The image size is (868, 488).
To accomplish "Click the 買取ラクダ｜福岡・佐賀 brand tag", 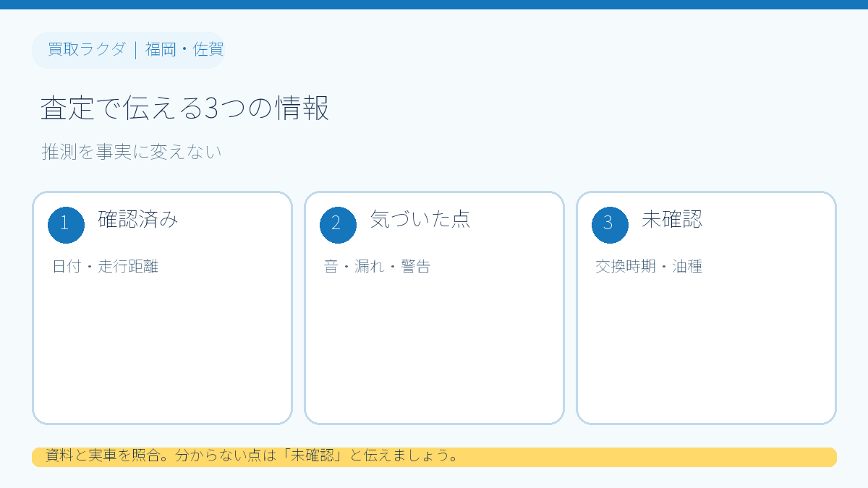I will click(129, 50).
